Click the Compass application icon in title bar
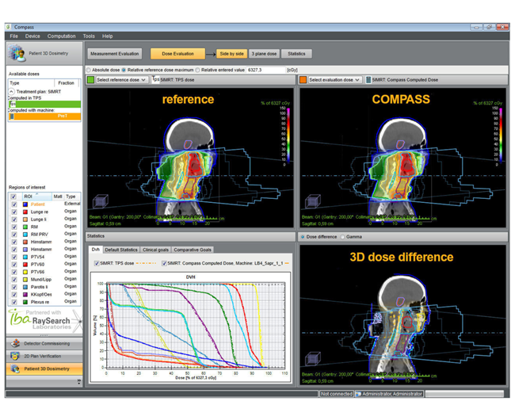The height and width of the screenshot is (420, 515). pos(8,27)
